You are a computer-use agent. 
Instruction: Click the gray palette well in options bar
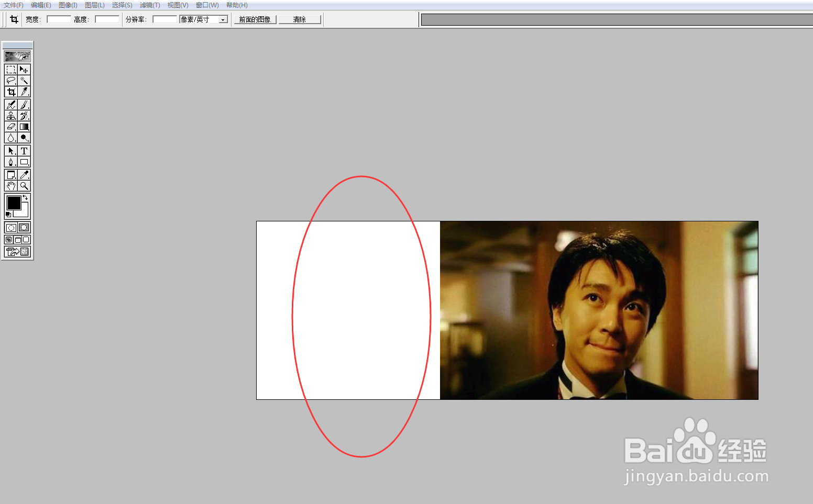[617, 20]
